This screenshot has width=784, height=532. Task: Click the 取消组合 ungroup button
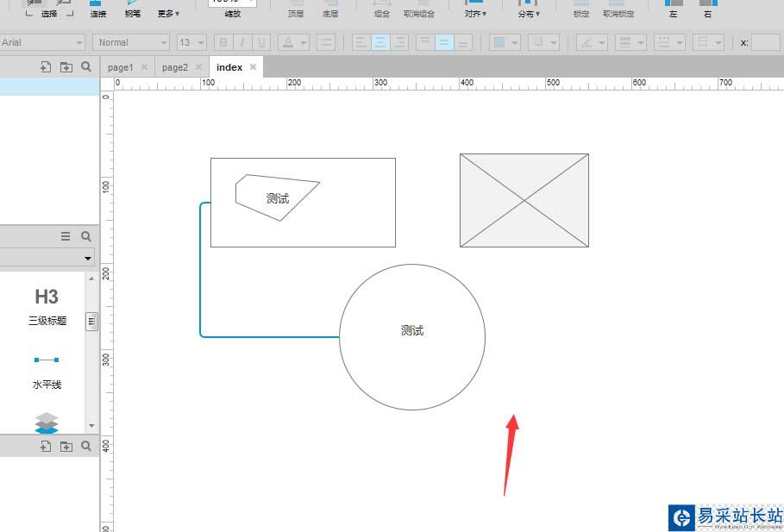click(x=419, y=9)
